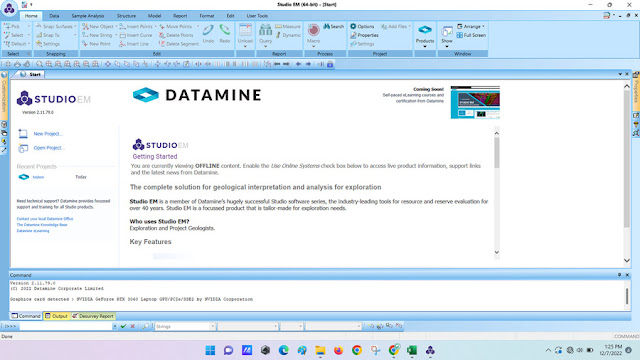Screen dimensions: 640x360
Task: Click the Open Project link
Action: (49, 148)
